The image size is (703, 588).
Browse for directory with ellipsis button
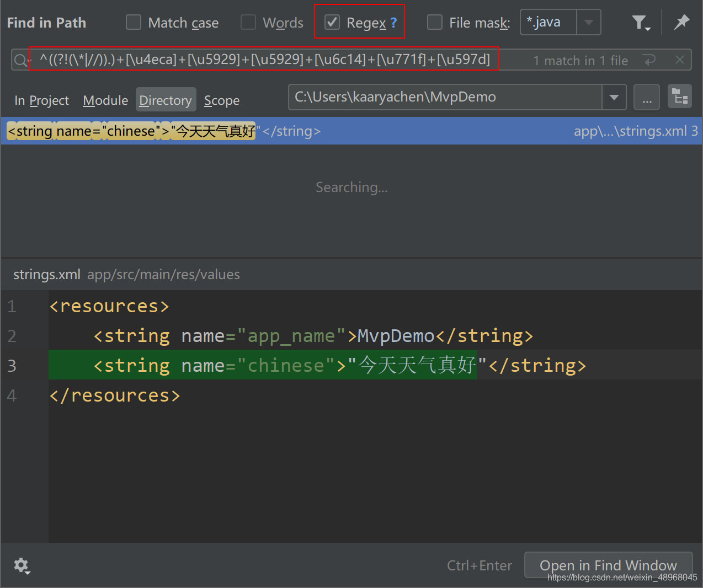pos(647,98)
